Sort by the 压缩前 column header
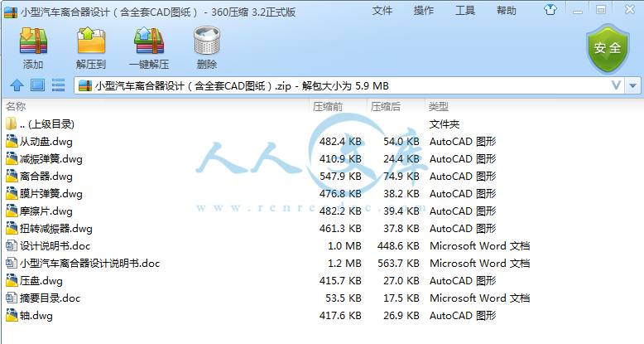The width and height of the screenshot is (644, 344). click(327, 107)
